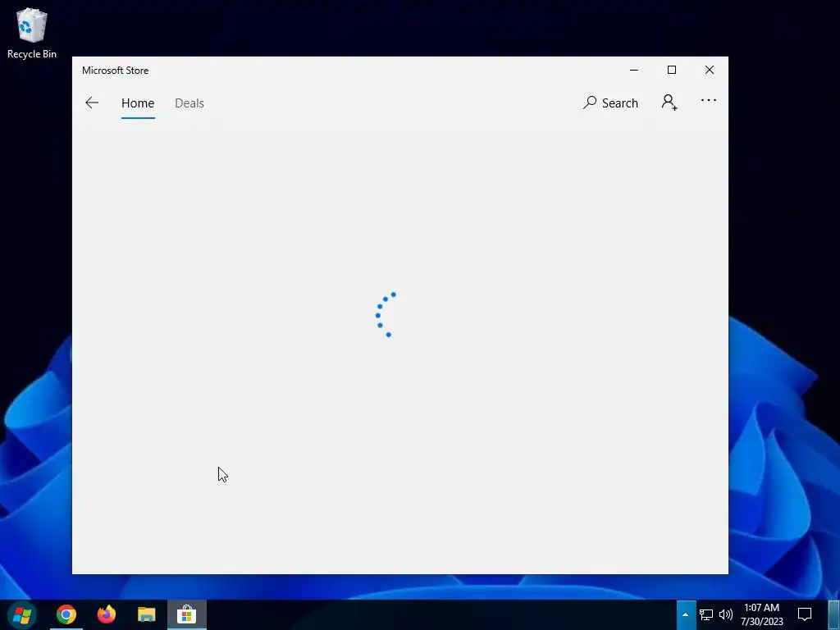Click the sign-in account icon
840x630 pixels.
[x=669, y=103]
